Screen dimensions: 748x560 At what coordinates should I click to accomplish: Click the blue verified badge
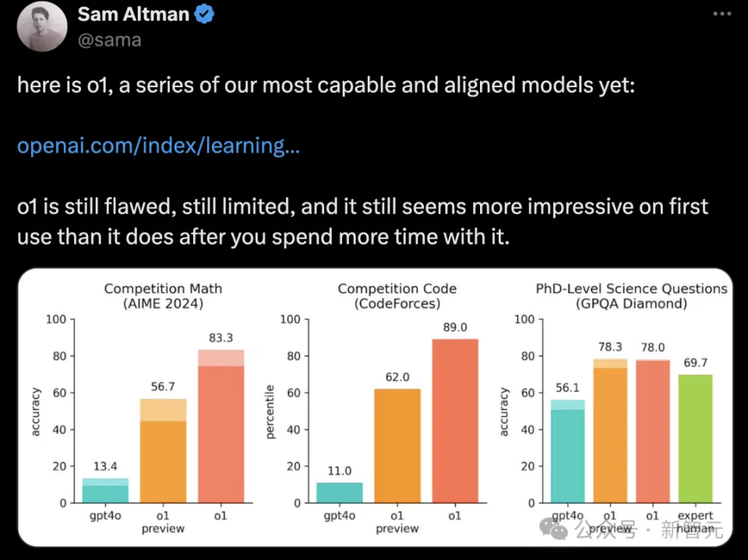point(205,13)
